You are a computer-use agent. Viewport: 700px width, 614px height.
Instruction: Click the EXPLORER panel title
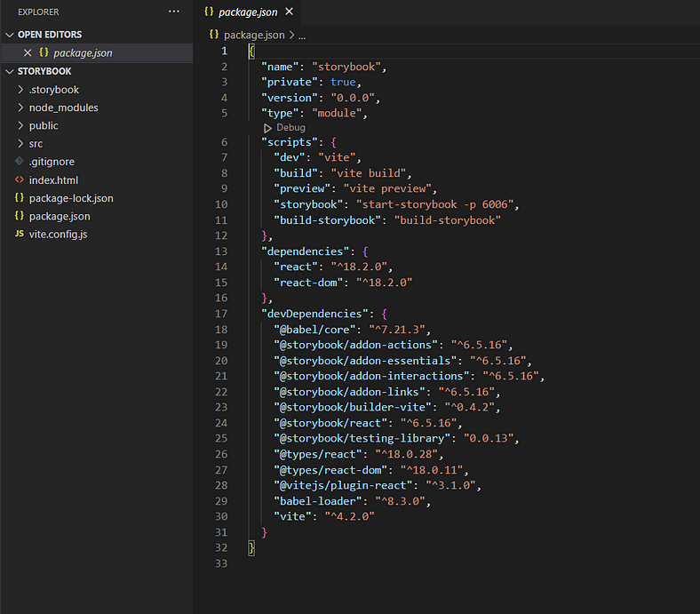pyautogui.click(x=38, y=12)
